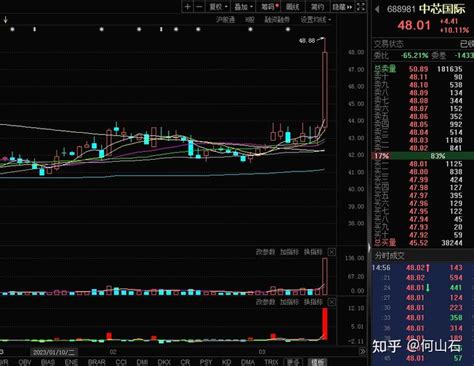Go back using arrow beside 688981
474x366 pixels.
coord(377,9)
